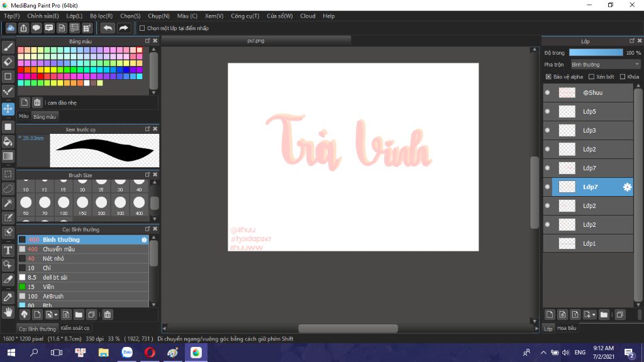Check the Khóa lock checkbox

pos(623,77)
